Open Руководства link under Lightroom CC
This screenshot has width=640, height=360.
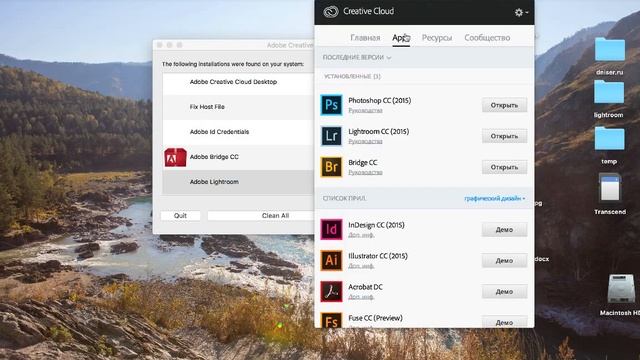coord(365,141)
